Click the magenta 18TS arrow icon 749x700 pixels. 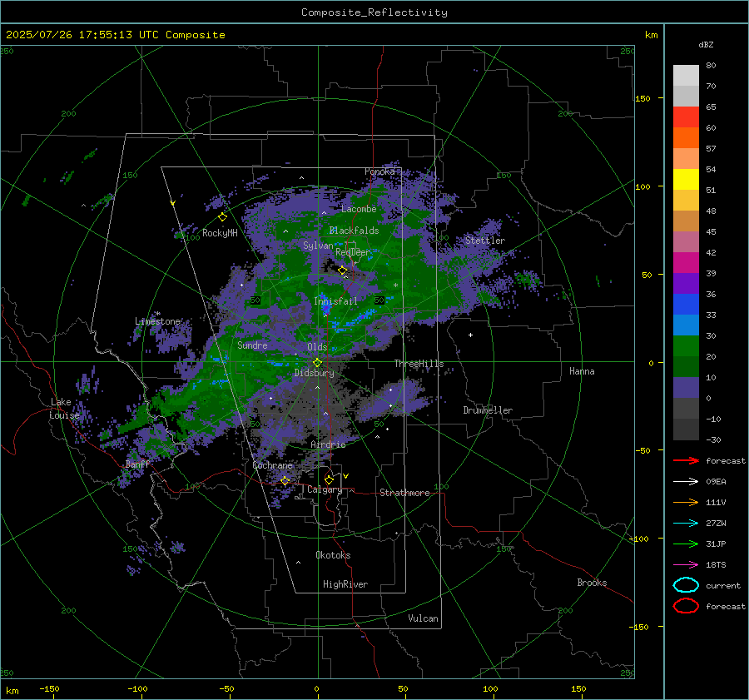pos(686,565)
